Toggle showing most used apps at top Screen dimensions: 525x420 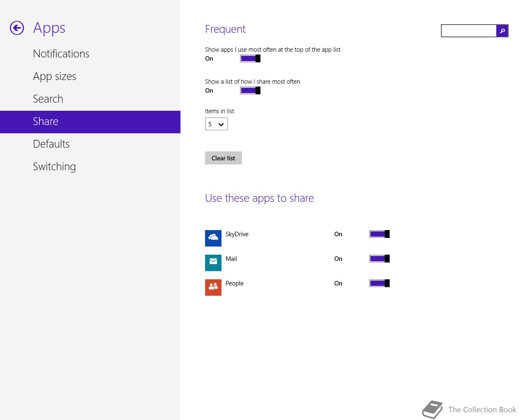tap(250, 59)
